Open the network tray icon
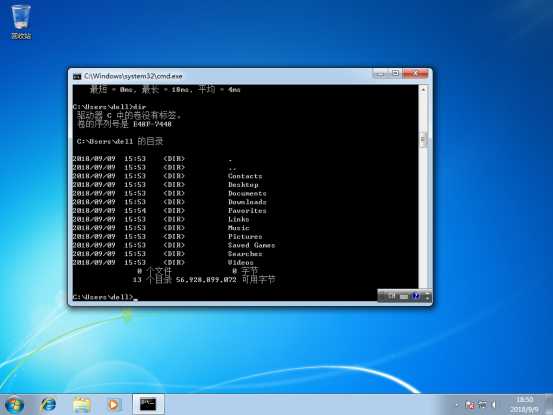 482,405
